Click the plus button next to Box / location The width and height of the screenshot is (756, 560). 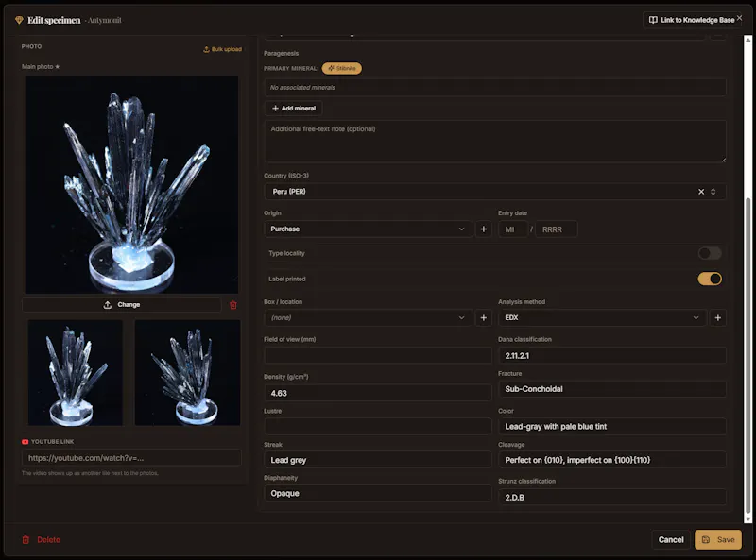(484, 318)
